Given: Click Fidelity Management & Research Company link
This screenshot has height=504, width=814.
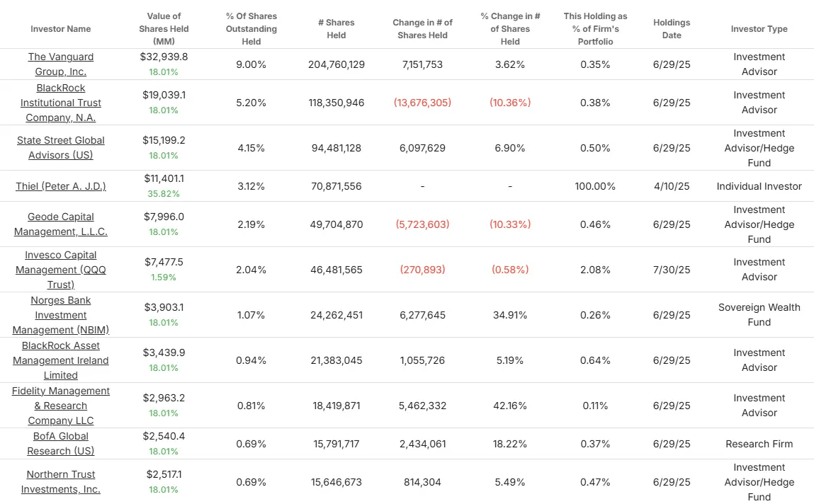Looking at the screenshot, I should [61, 406].
